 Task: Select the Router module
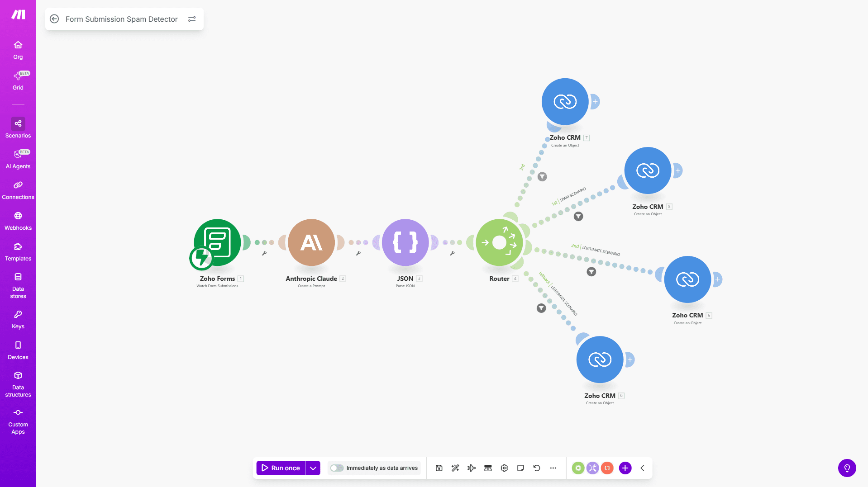tap(499, 242)
